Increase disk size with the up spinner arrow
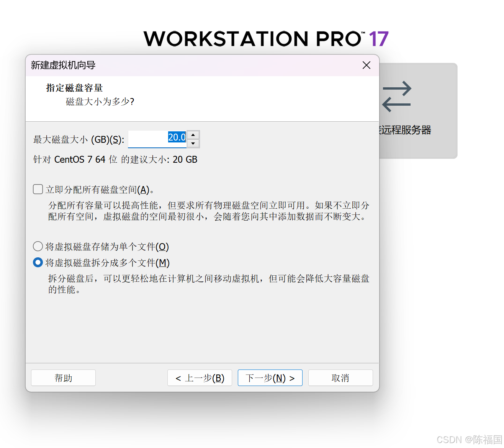Viewport: 504px width, 448px height. click(193, 135)
